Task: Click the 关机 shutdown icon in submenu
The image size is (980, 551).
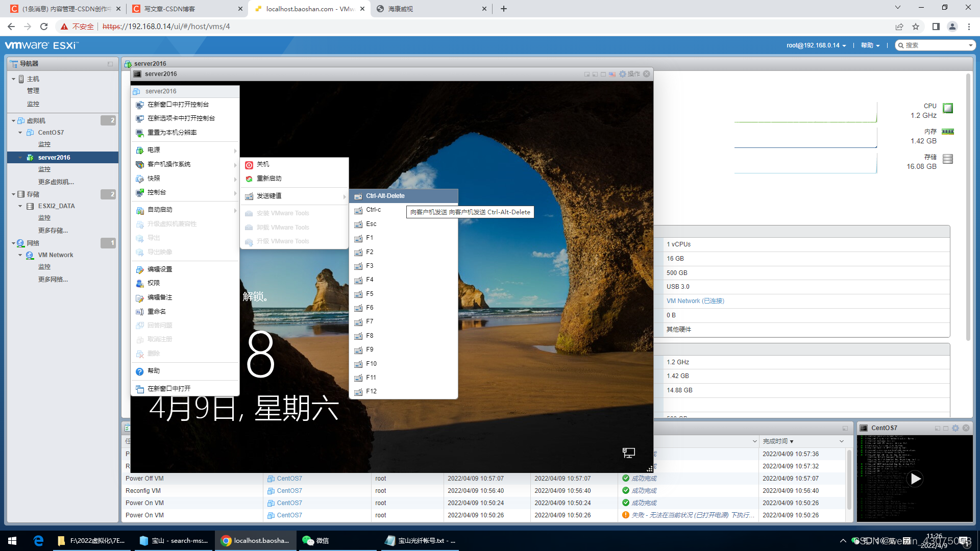Action: pyautogui.click(x=249, y=165)
